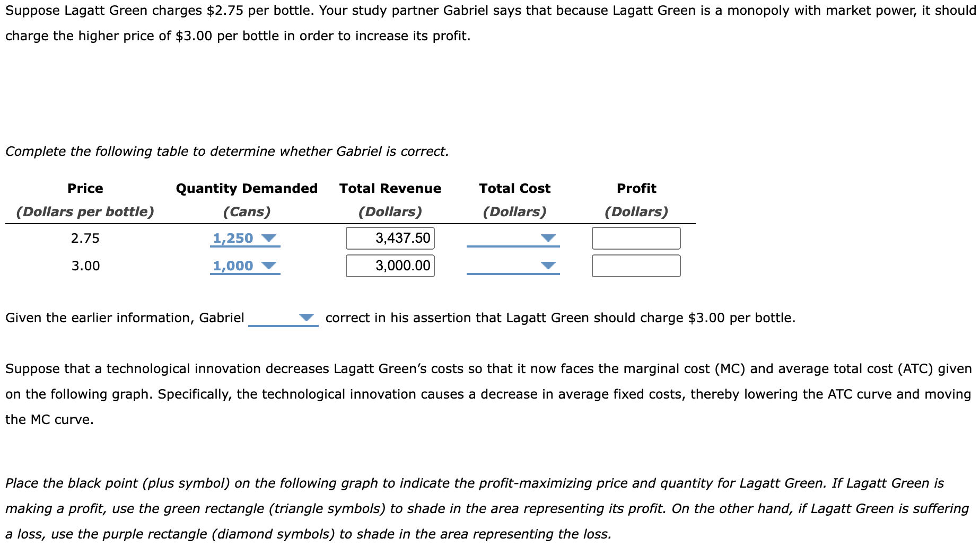Open the Total Cost dropdown for $2.75 row
980x547 pixels.
point(512,238)
